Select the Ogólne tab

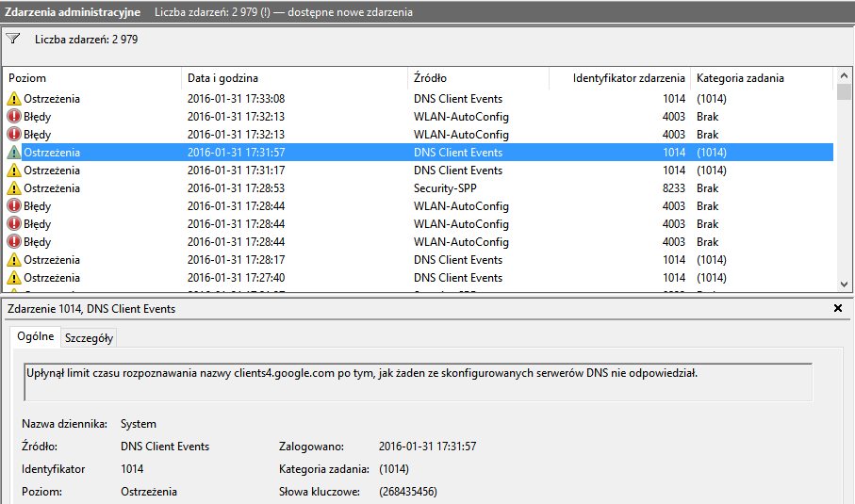click(35, 337)
